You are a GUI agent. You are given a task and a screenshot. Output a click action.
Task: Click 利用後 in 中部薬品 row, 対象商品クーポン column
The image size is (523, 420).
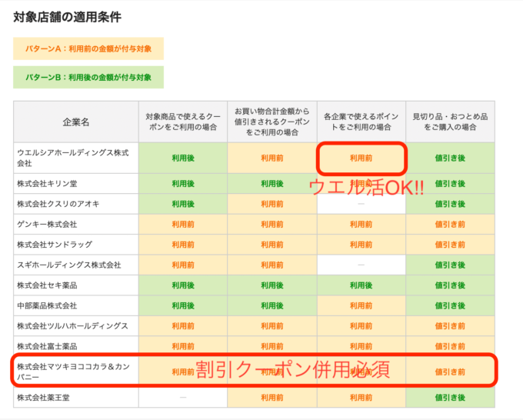[x=183, y=305]
